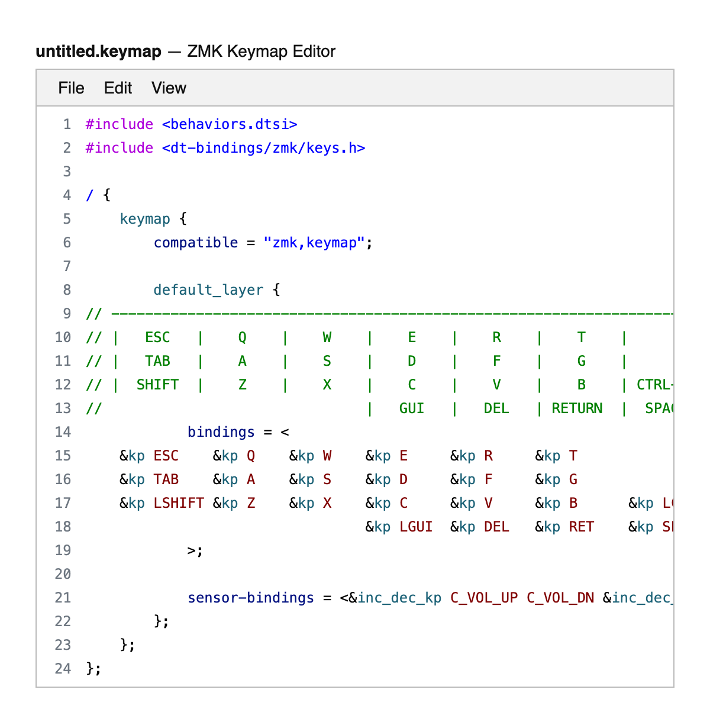The width and height of the screenshot is (710, 728).
Task: Click line number 1 in gutter
Action: click(67, 124)
